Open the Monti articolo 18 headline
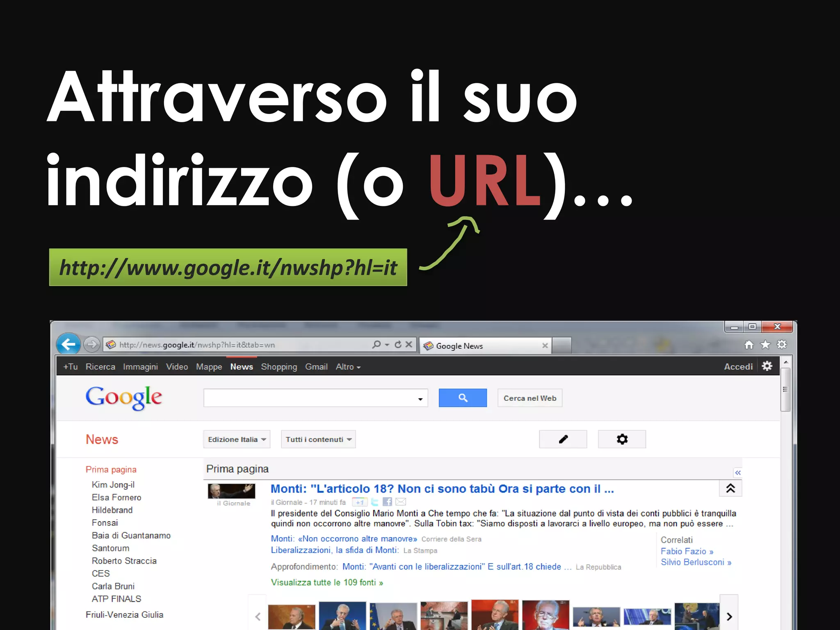The image size is (840, 630). click(442, 489)
